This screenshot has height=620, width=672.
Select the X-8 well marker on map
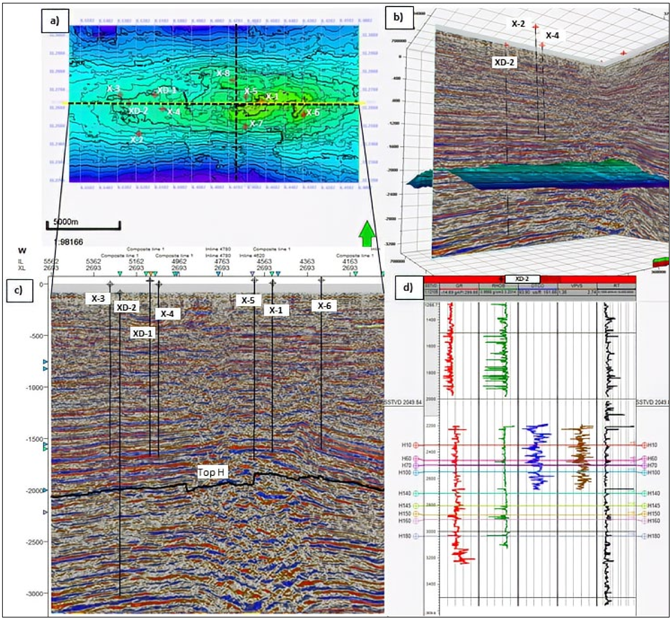[x=232, y=80]
